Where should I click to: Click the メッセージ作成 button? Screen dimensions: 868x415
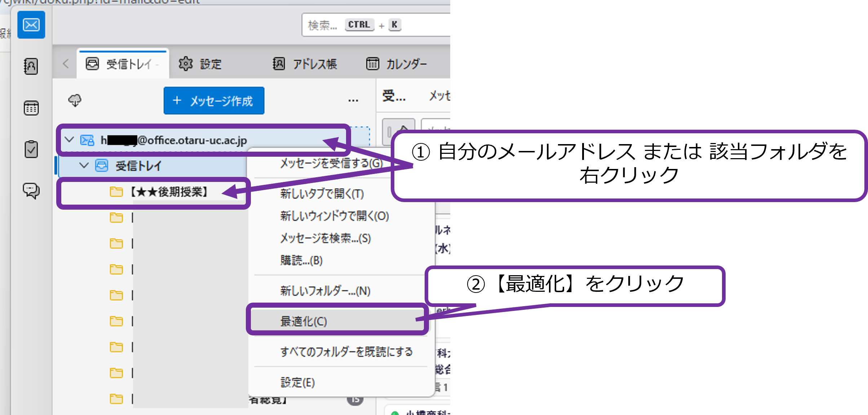pyautogui.click(x=214, y=101)
